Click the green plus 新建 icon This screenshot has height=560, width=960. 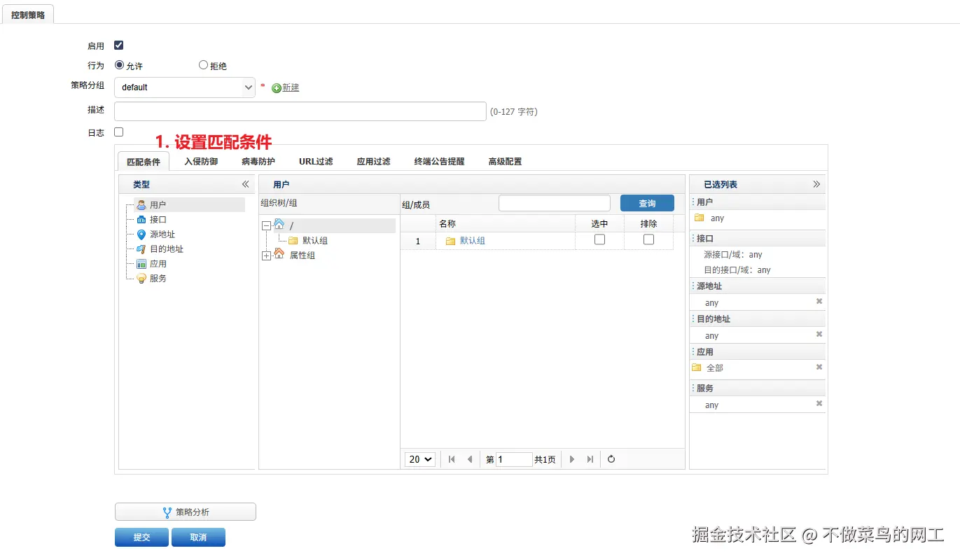[277, 88]
